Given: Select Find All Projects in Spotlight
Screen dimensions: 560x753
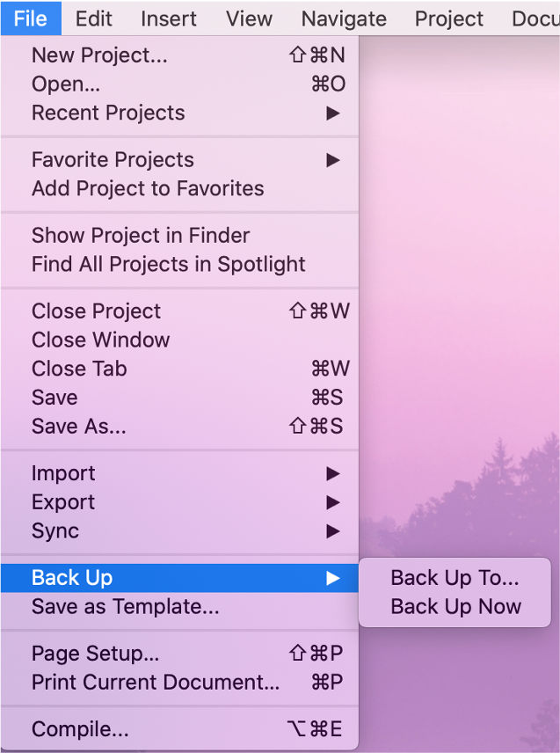Looking at the screenshot, I should point(179,264).
